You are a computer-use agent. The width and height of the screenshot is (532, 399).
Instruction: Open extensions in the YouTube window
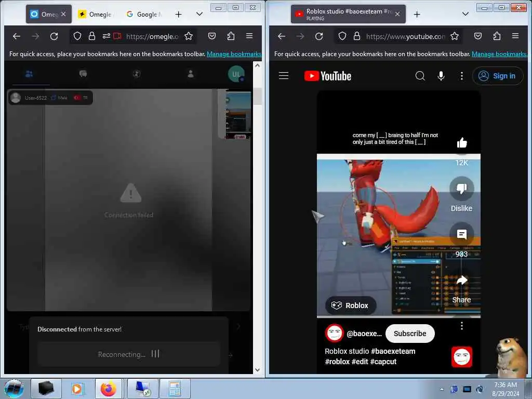pyautogui.click(x=497, y=36)
